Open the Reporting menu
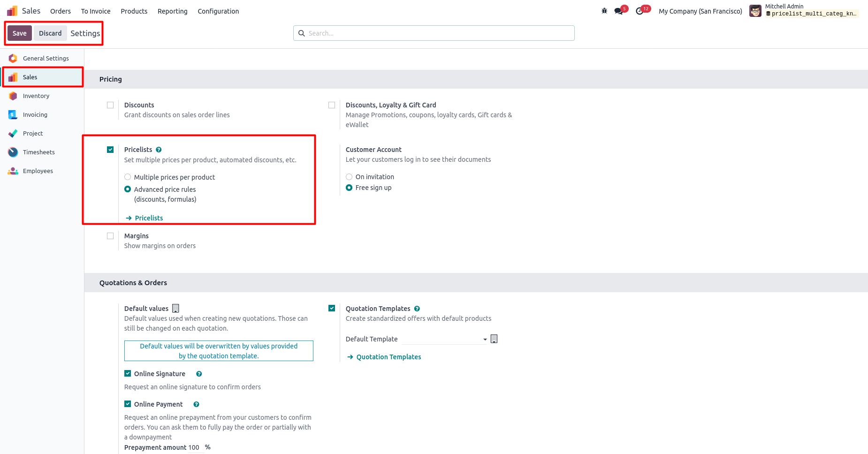868x454 pixels. [173, 11]
